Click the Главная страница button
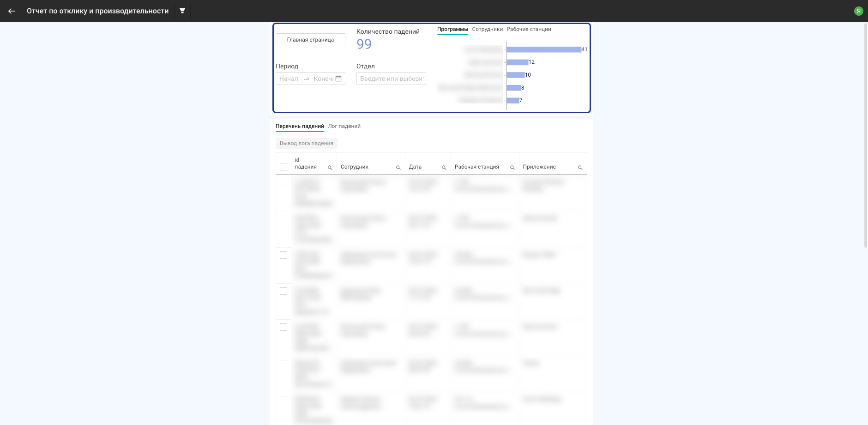Screen dimensions: 868x425 tap(310, 40)
